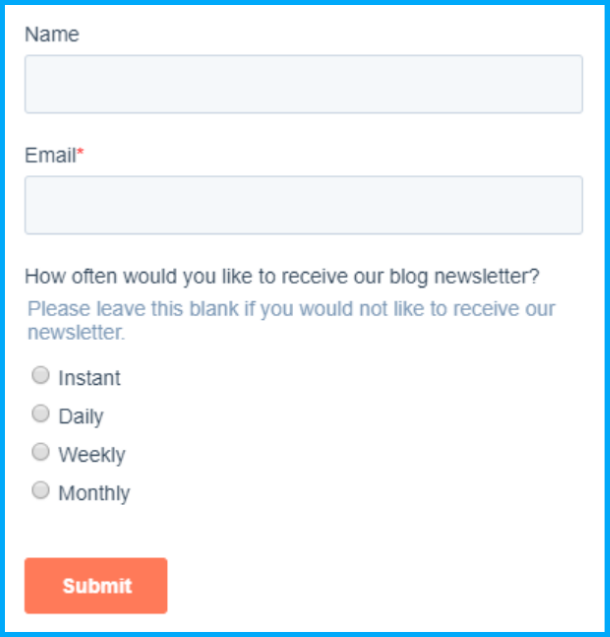Click inside the Email input box
Viewport: 610px width, 637px height.
pos(303,205)
